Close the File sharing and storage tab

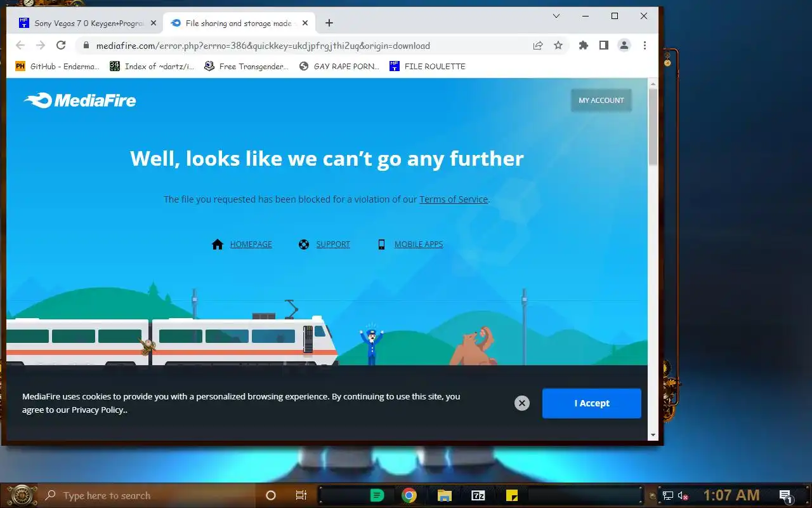[x=305, y=23]
